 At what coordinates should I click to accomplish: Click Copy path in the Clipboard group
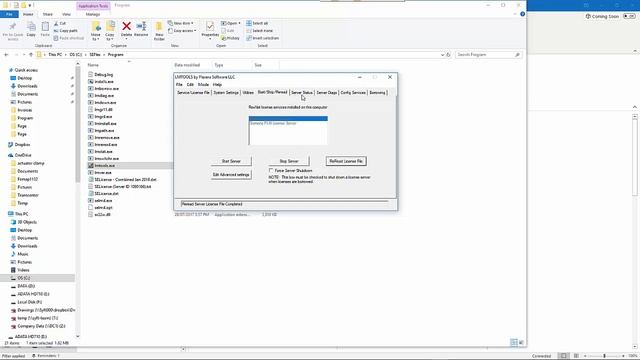click(x=65, y=31)
